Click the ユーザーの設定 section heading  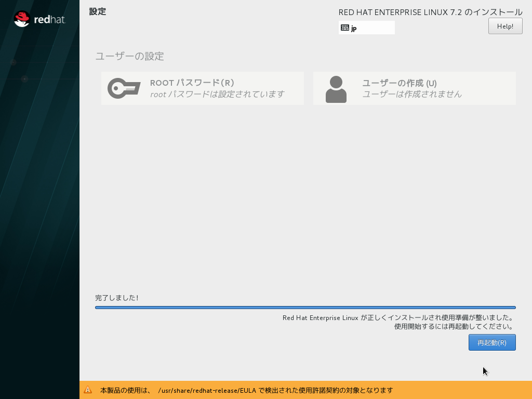pos(129,56)
